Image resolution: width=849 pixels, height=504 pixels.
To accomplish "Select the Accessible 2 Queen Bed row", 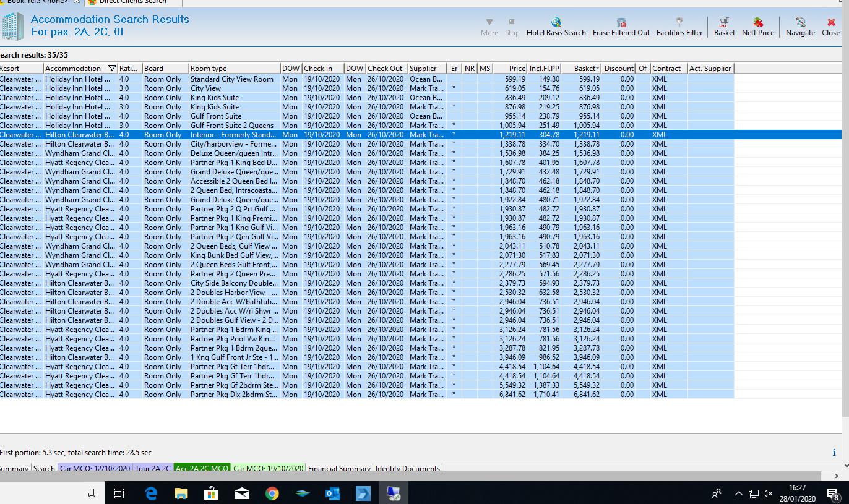I will [367, 181].
